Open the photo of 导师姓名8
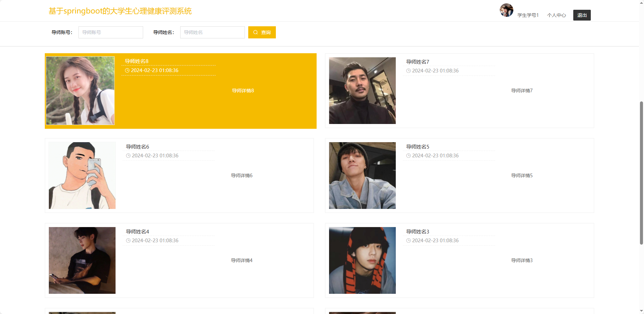Viewport: 644px width, 314px height. [80, 91]
